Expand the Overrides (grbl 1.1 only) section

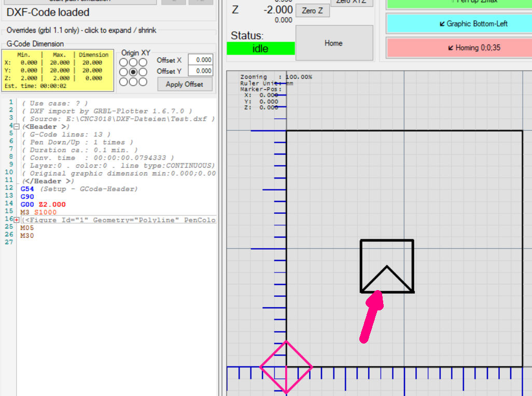point(81,30)
